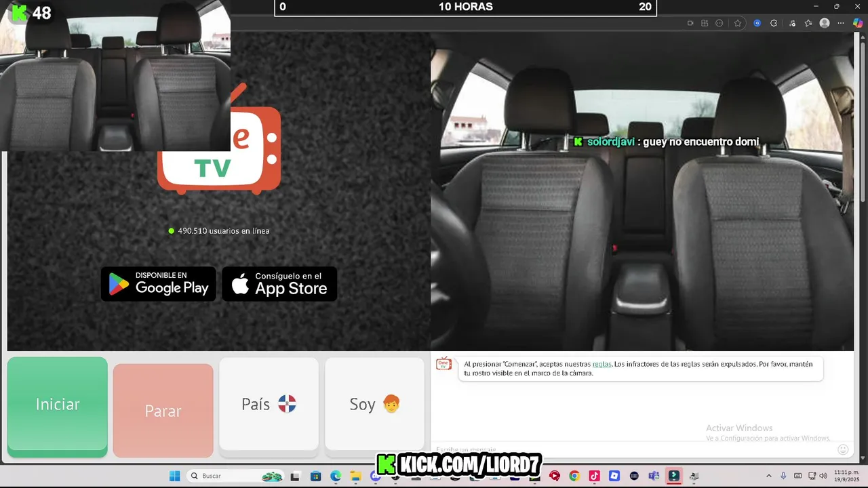Click the Ome TV avatar in chat
Image resolution: width=868 pixels, height=488 pixels.
coord(443,364)
